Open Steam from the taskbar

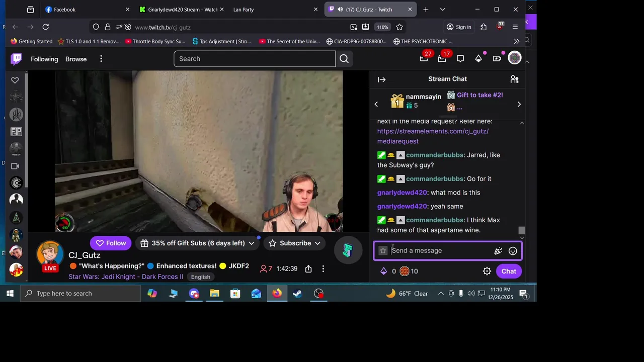(298, 293)
